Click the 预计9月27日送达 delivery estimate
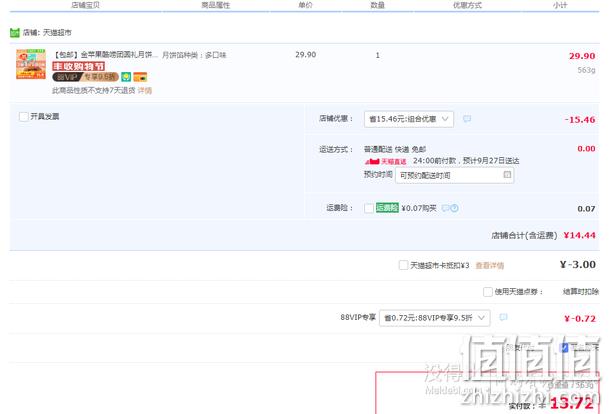Viewport: 610px width, 414px height. (491, 161)
